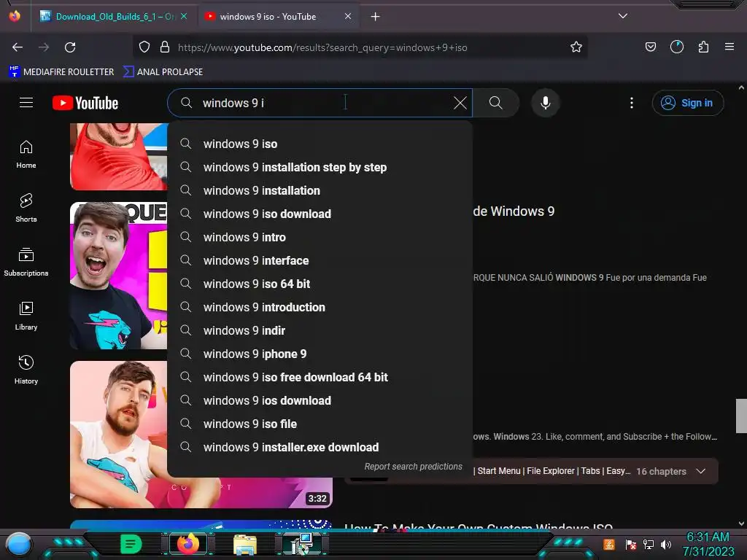Open the Firefox application hamburger menu

coord(729,47)
